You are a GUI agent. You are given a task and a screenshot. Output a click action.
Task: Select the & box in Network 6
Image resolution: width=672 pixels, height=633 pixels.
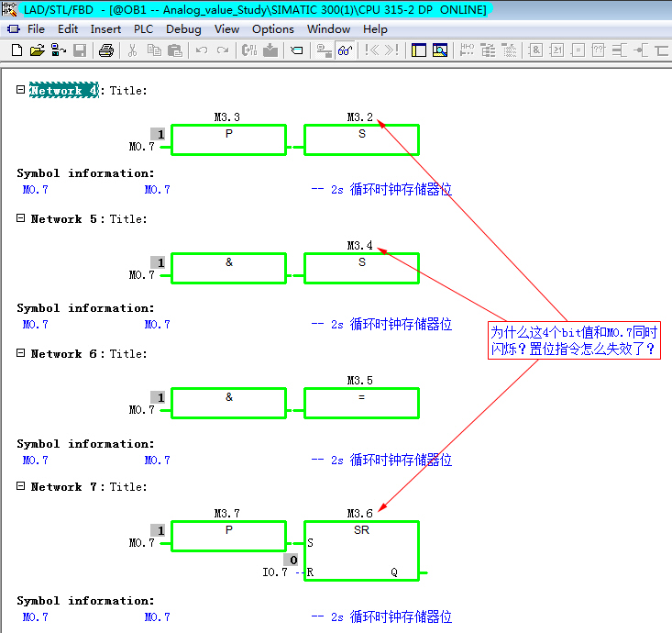[229, 403]
